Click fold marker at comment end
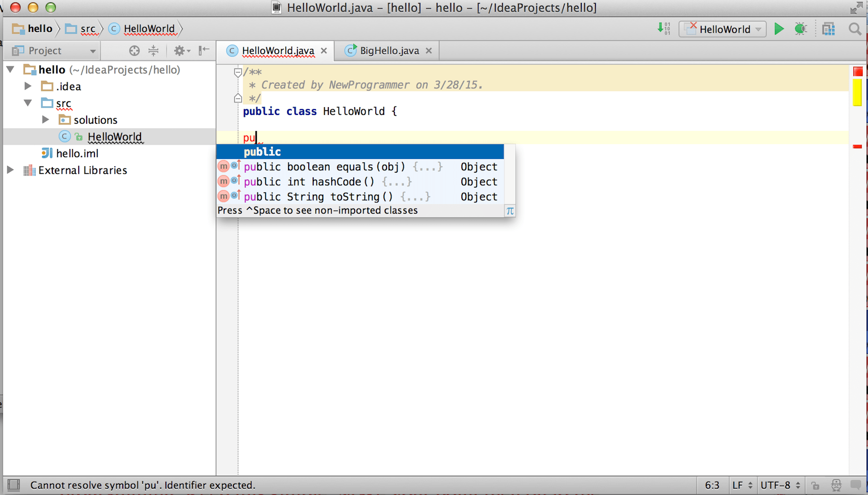 tap(238, 98)
